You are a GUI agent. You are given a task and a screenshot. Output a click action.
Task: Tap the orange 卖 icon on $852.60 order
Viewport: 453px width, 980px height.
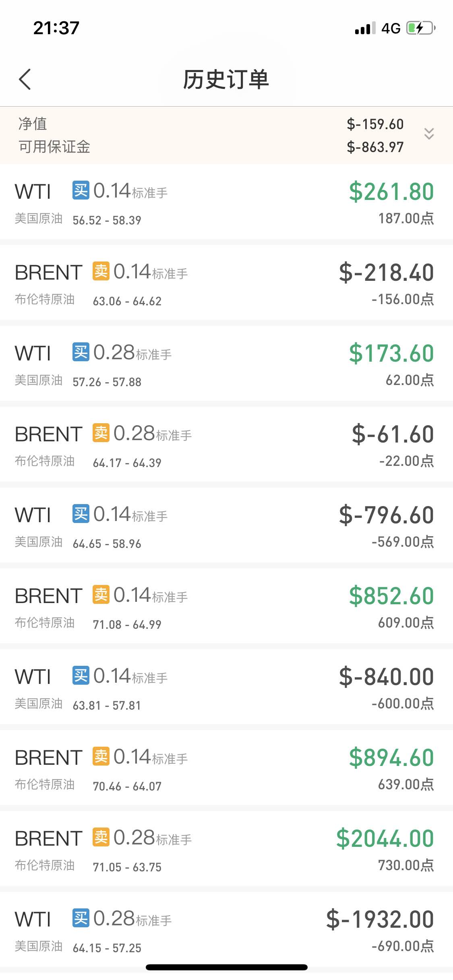click(101, 595)
